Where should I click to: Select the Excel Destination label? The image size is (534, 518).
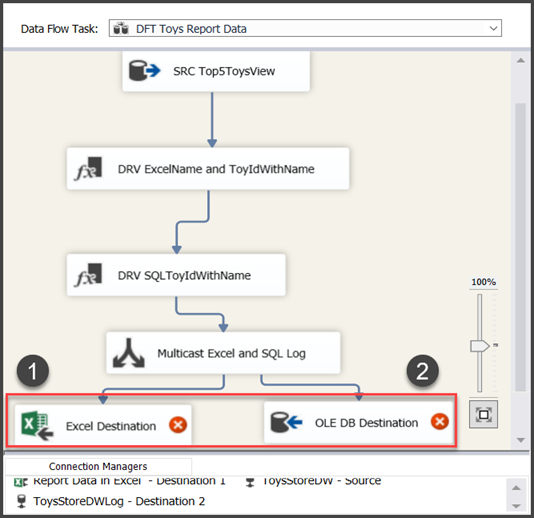point(111,426)
